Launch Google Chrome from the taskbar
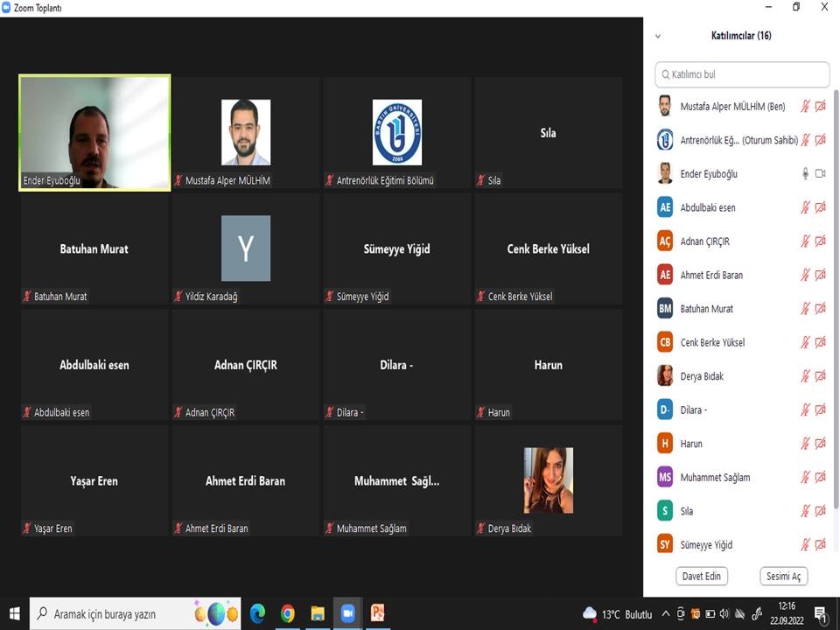 point(288,613)
